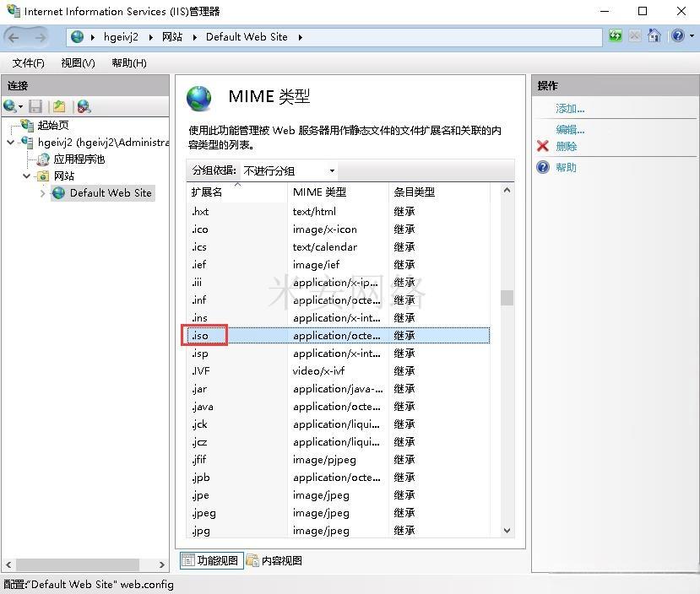
Task: Switch to the 功能视图 tab
Action: coord(212,560)
